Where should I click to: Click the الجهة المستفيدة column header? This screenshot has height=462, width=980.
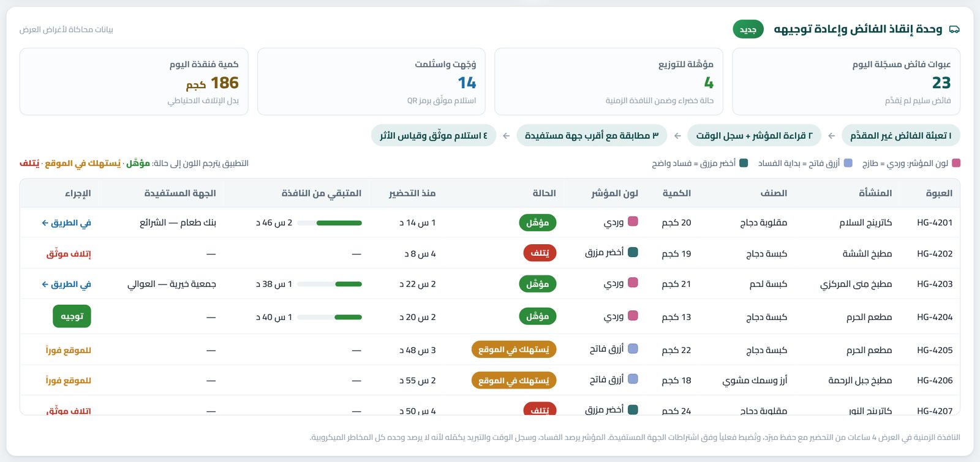(x=180, y=193)
